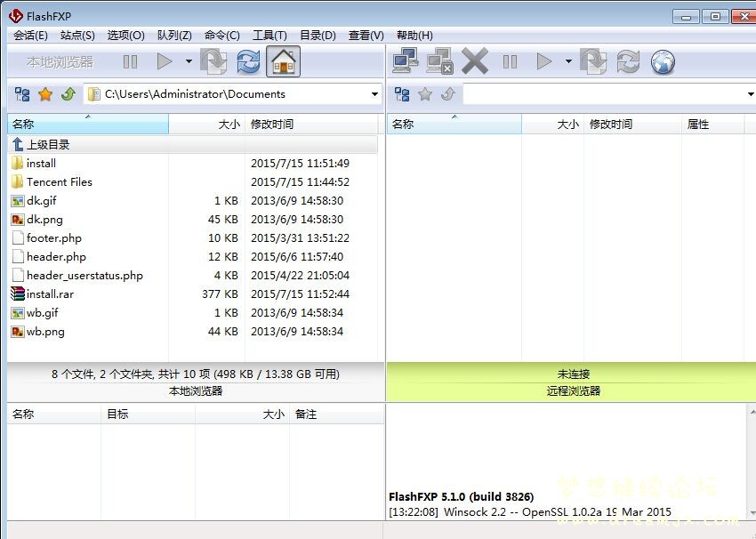Click the folder tree icon in the remote address bar
Viewport: 756px width, 539px height.
click(x=402, y=94)
